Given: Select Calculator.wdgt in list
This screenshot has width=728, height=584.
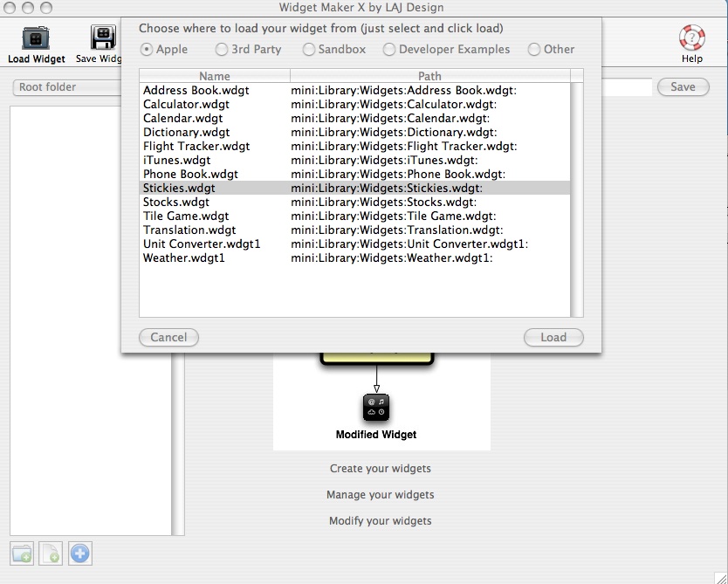Looking at the screenshot, I should [354, 104].
